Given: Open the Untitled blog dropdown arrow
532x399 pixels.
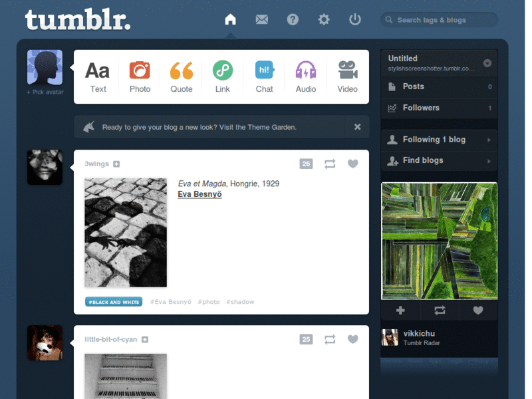Looking at the screenshot, I should coord(487,63).
